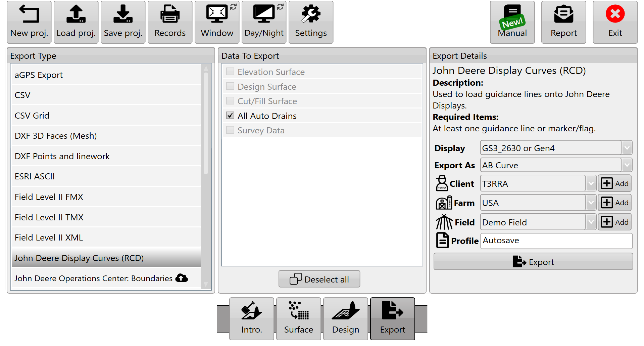Image resolution: width=644 pixels, height=346 pixels.
Task: Start a new project with New proj.
Action: pyautogui.click(x=29, y=22)
